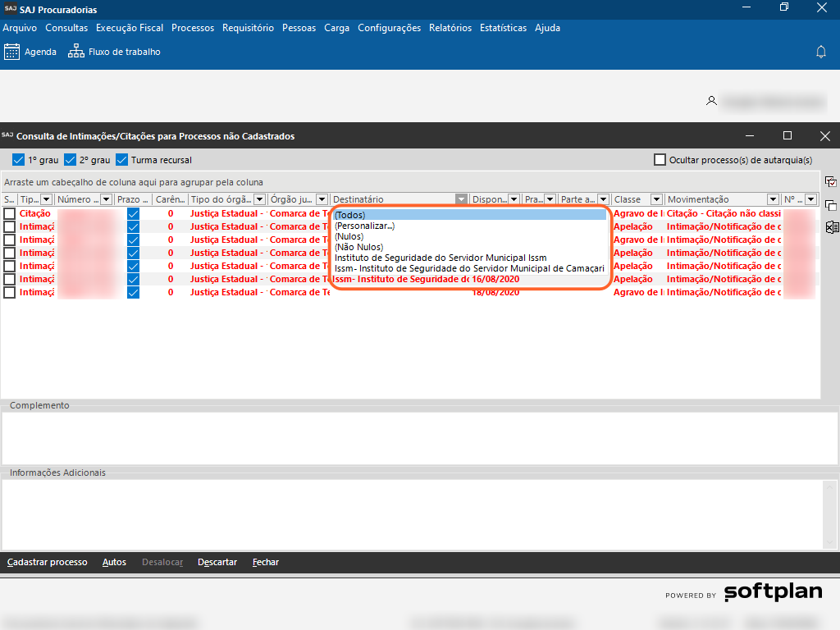Open the Agenda calendar icon

coord(12,52)
